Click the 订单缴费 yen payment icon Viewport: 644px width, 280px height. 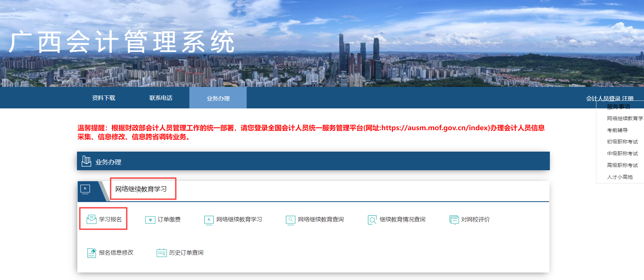tap(150, 220)
